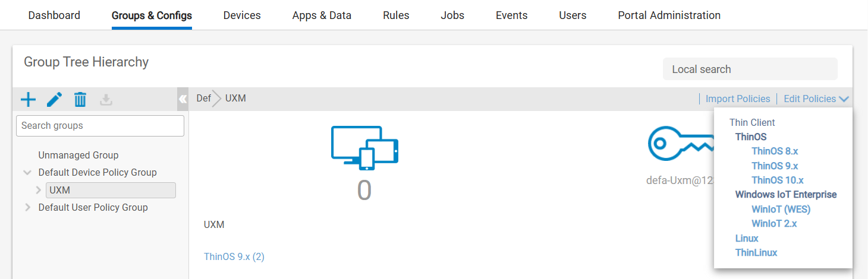Expand the UXM group node
The image size is (868, 279).
click(x=39, y=191)
